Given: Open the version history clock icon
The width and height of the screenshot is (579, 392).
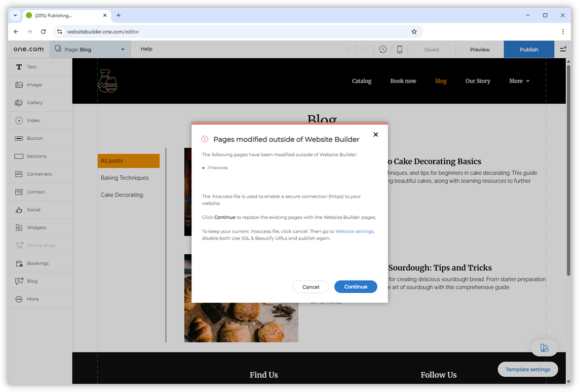Looking at the screenshot, I should 383,49.
